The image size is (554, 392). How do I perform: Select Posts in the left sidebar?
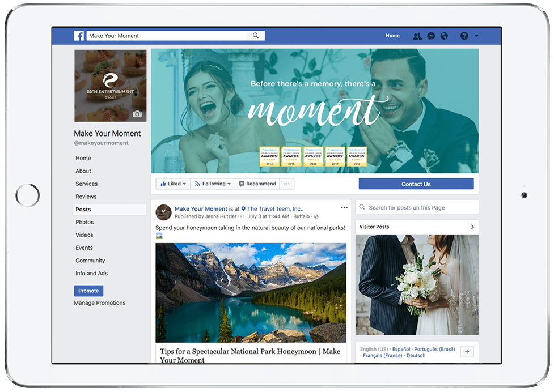[x=109, y=209]
